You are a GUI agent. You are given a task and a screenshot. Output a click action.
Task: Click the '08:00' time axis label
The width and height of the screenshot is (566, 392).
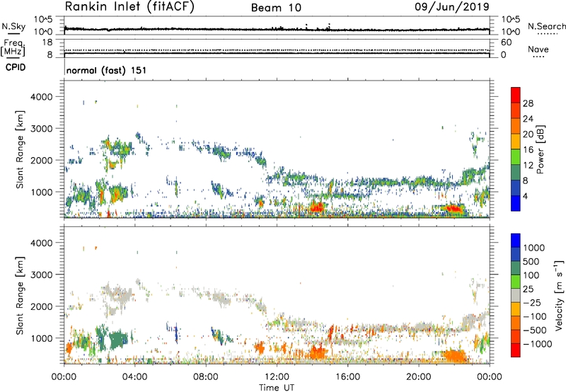206,377
